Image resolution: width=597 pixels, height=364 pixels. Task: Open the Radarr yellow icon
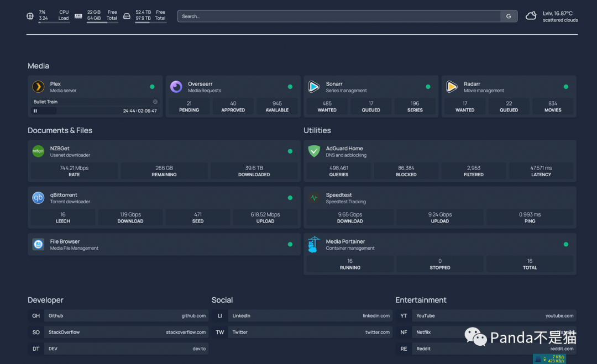pyautogui.click(x=452, y=87)
